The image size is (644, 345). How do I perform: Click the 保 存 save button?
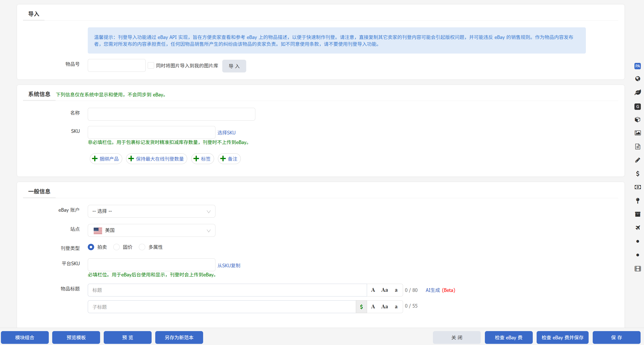click(616, 337)
